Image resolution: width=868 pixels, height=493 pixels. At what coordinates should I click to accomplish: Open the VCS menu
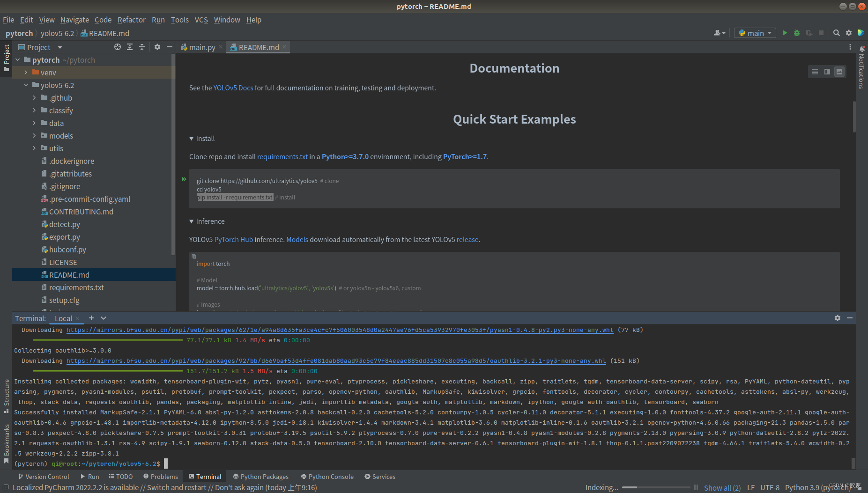(201, 20)
